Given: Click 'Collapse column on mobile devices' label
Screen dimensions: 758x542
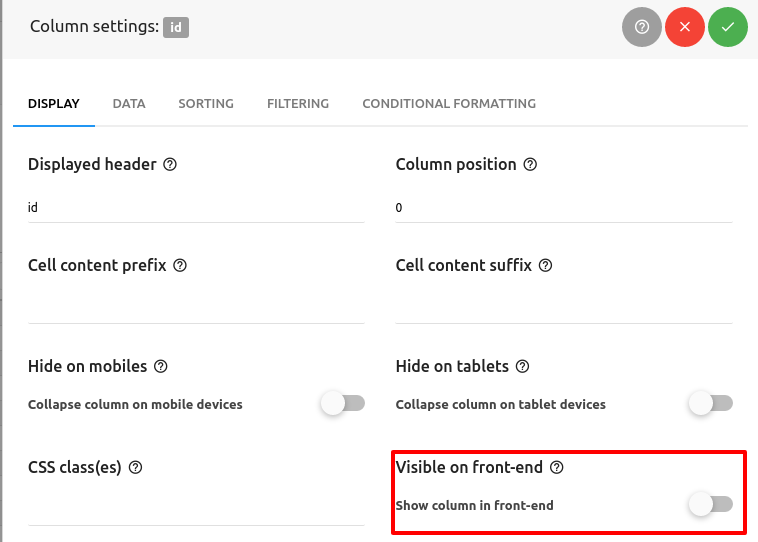Looking at the screenshot, I should [135, 404].
